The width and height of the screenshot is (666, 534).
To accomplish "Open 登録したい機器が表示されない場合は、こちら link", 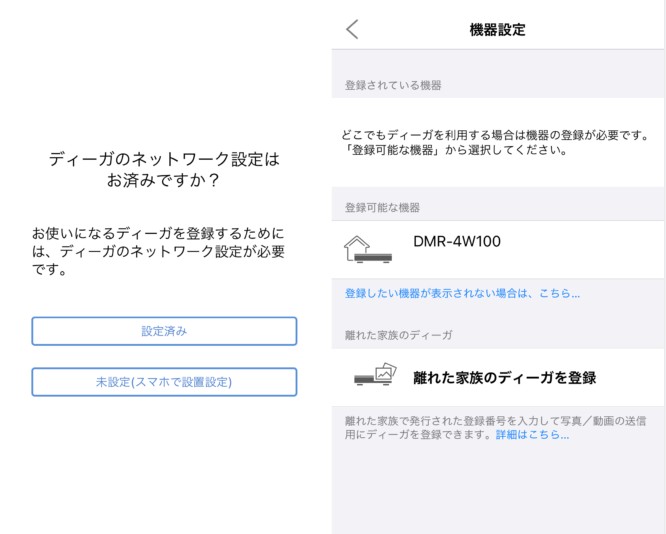I will click(462, 293).
